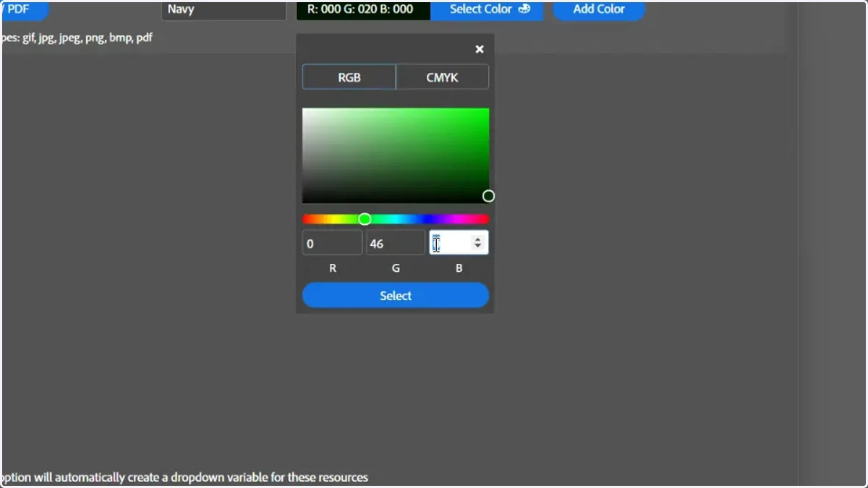Image resolution: width=868 pixels, height=488 pixels.
Task: Click the file types text gif, jpg, jpeg
Action: (x=77, y=37)
